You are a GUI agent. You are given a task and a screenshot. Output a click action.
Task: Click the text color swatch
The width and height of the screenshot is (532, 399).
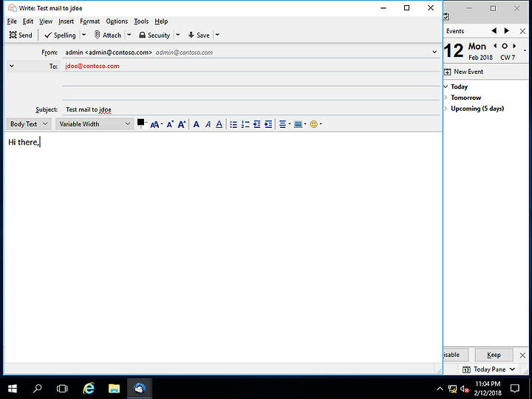click(x=140, y=123)
